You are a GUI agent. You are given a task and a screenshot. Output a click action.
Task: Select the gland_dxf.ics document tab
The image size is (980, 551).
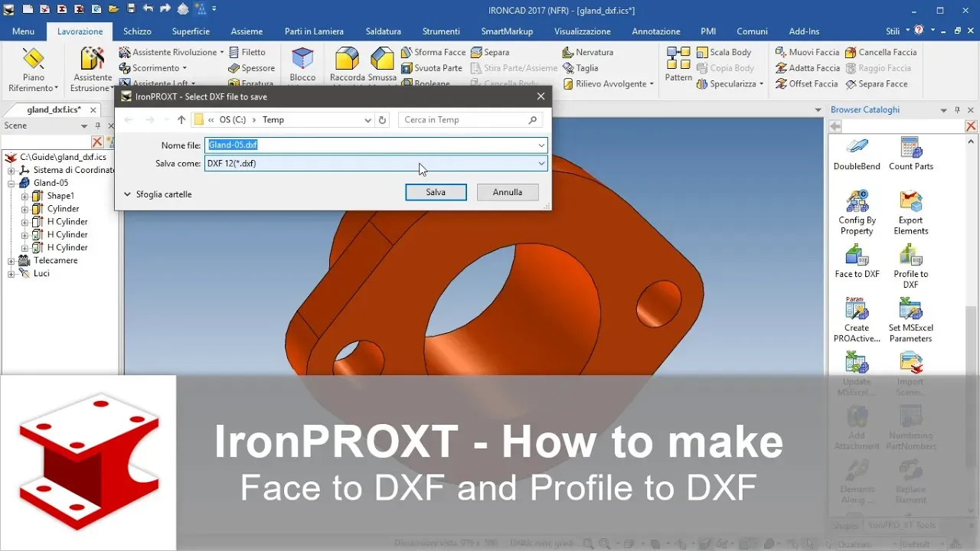(54, 109)
